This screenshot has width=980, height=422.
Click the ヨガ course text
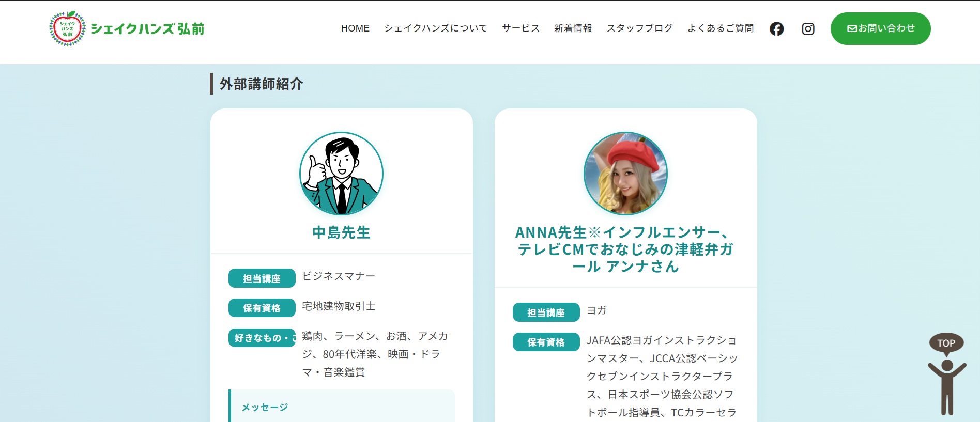(596, 310)
